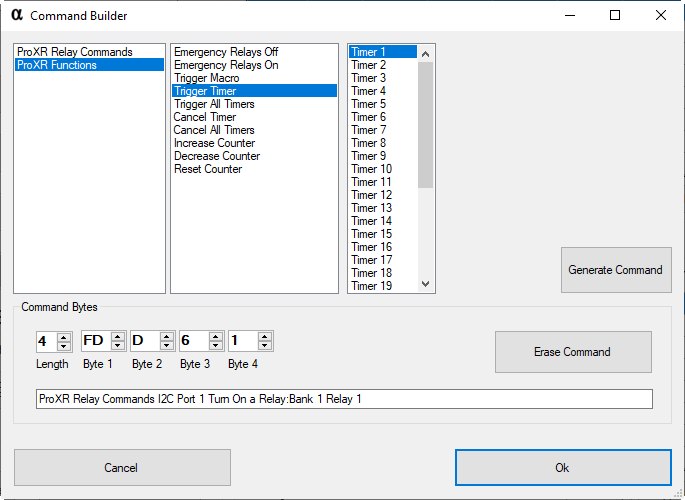
Task: Pick Timer 15 in timer list
Action: [383, 234]
